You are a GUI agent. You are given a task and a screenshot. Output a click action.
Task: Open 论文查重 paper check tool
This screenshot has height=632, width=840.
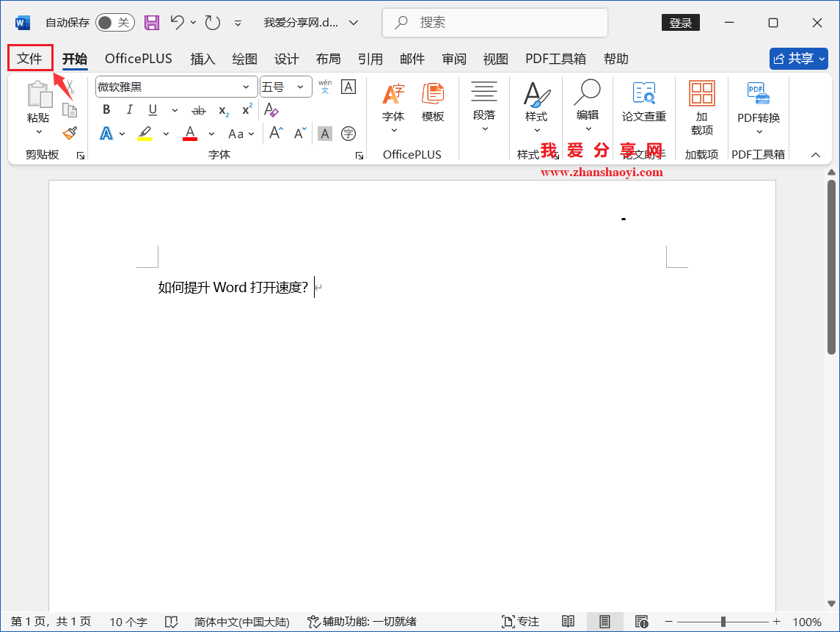coord(644,102)
